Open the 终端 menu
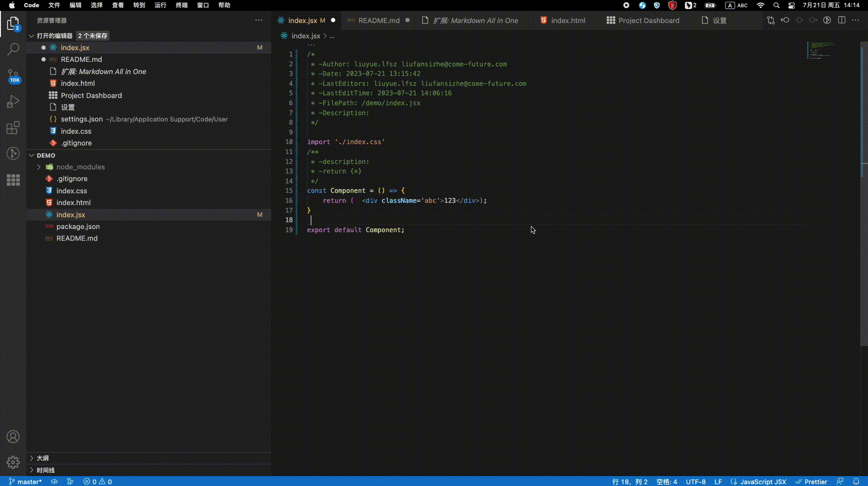 click(x=182, y=5)
